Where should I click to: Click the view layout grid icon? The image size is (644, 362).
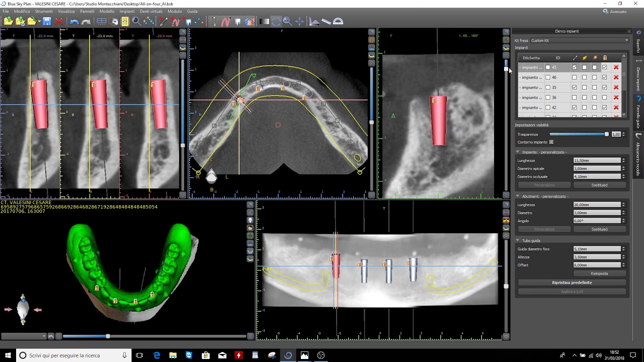[x=102, y=22]
